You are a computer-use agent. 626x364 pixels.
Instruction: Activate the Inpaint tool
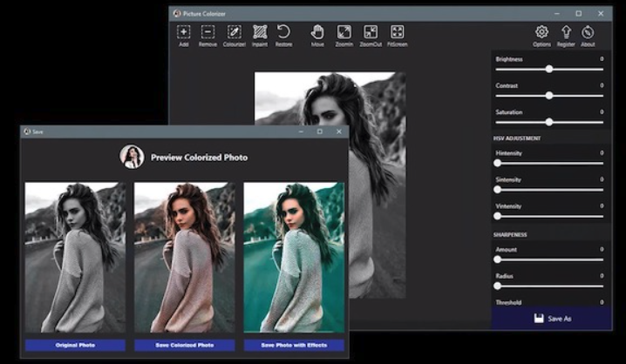pos(260,36)
